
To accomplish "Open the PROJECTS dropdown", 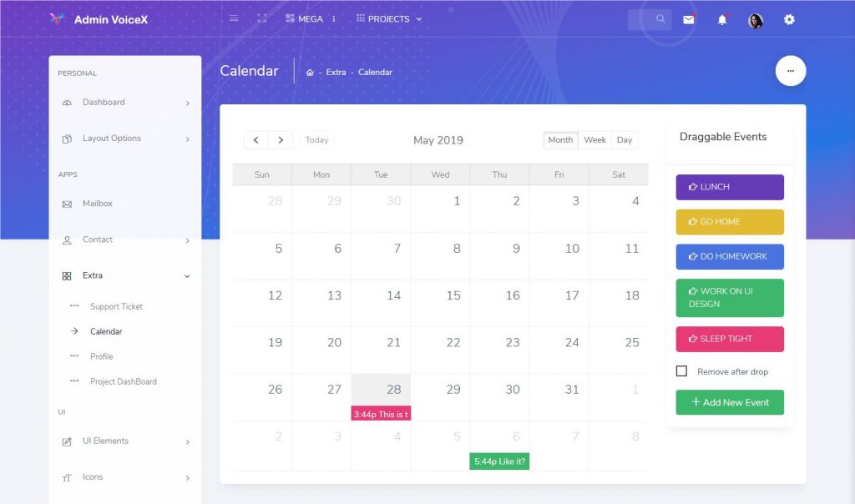I will [x=388, y=18].
